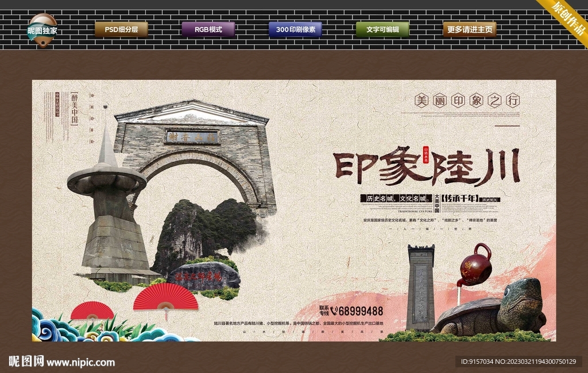Image resolution: width=588 pixels, height=373 pixels.
Task: Click the 【传承千年】 text
Action: pyautogui.click(x=460, y=199)
